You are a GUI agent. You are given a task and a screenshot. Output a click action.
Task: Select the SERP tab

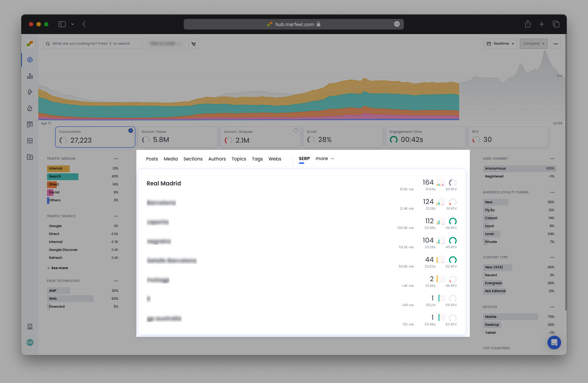pos(304,159)
